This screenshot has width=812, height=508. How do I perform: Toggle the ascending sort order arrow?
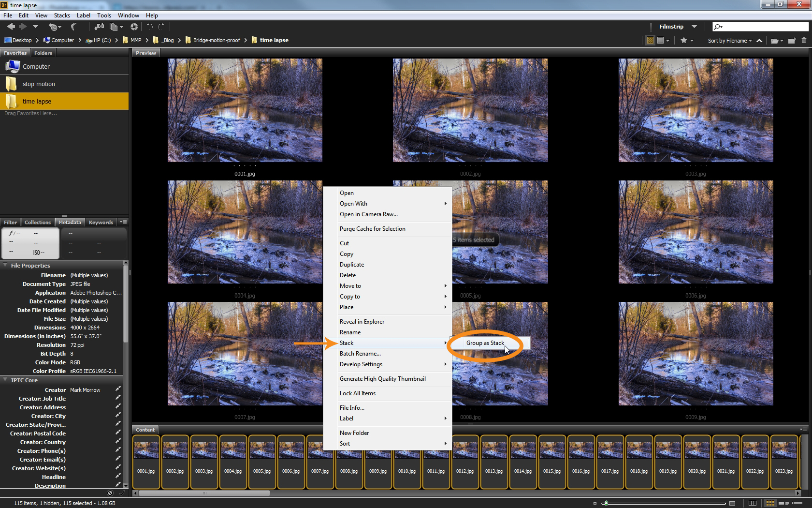pos(759,41)
